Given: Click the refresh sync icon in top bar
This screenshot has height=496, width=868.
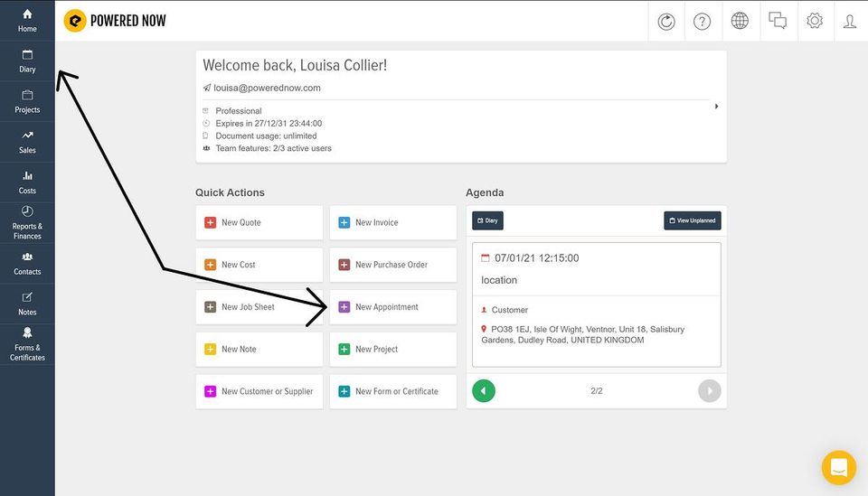Looking at the screenshot, I should pyautogui.click(x=666, y=22).
